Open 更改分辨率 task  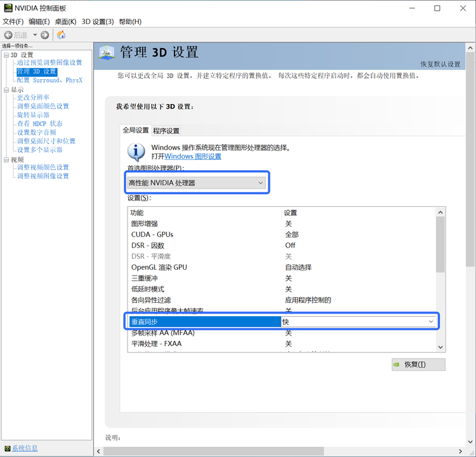click(33, 98)
